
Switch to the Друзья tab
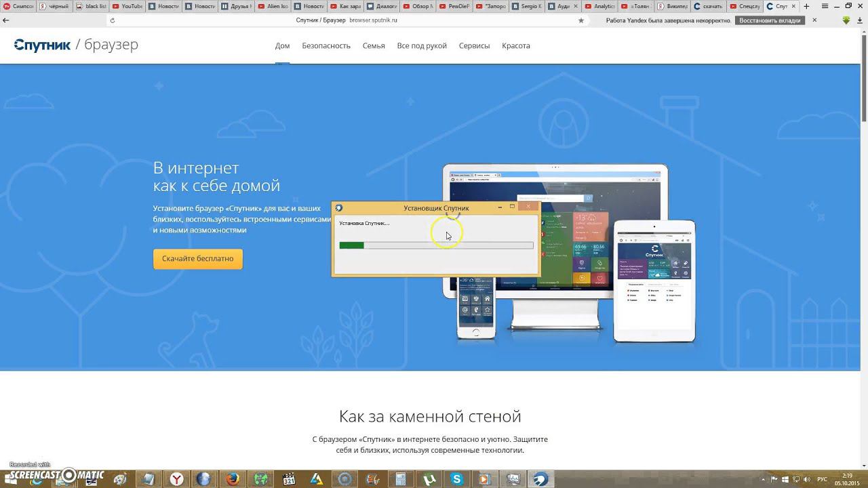click(237, 6)
